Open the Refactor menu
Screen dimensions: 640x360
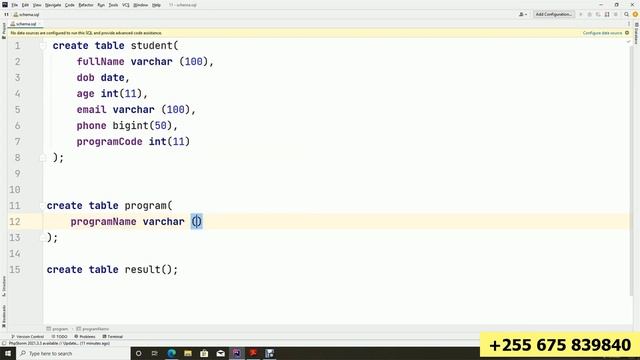pyautogui.click(x=86, y=5)
